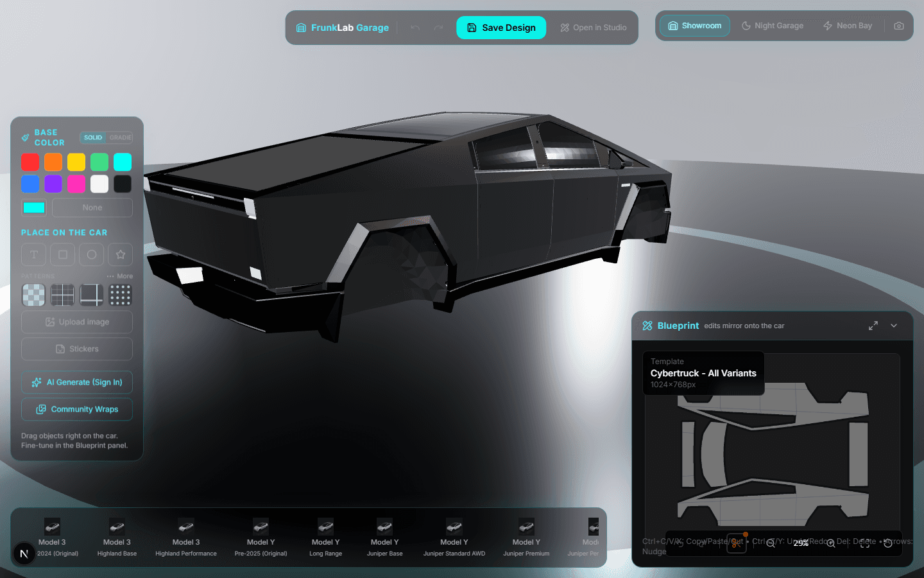This screenshot has width=924, height=578.
Task: Select Model Y Juniper Standard AWD car
Action: [454, 538]
